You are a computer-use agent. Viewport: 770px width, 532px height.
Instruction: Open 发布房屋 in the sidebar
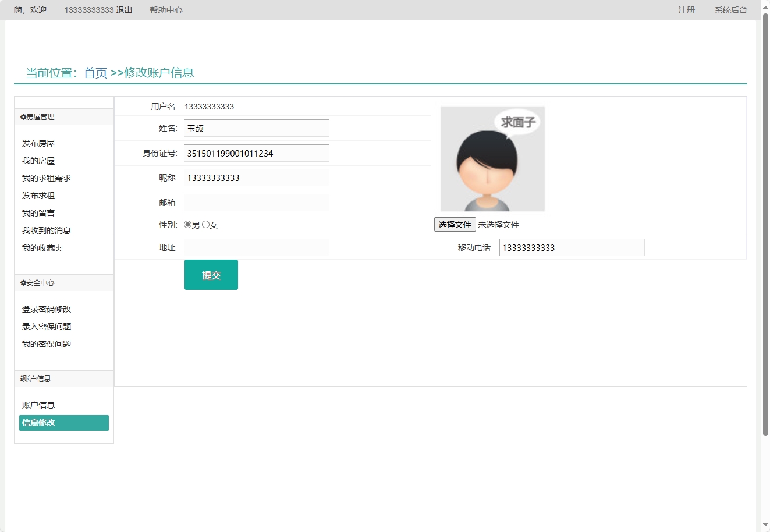[37, 143]
